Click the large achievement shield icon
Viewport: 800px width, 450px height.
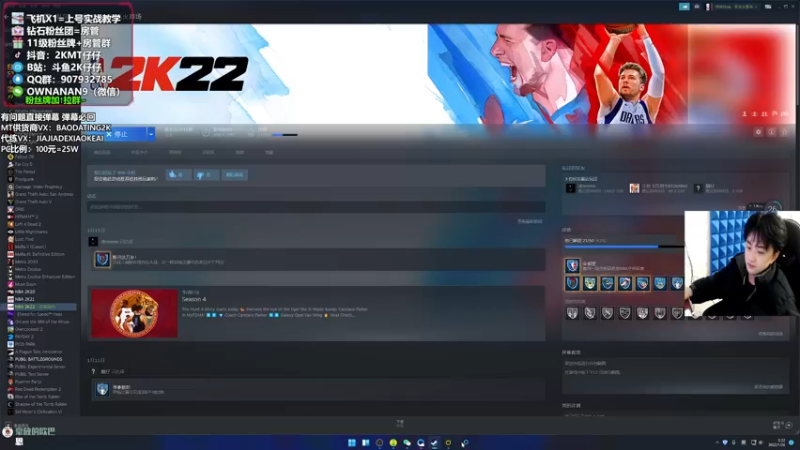(x=572, y=265)
